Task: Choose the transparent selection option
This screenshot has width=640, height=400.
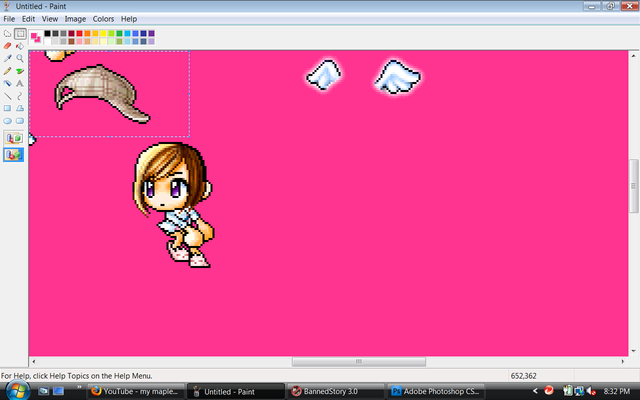Action: 13,155
